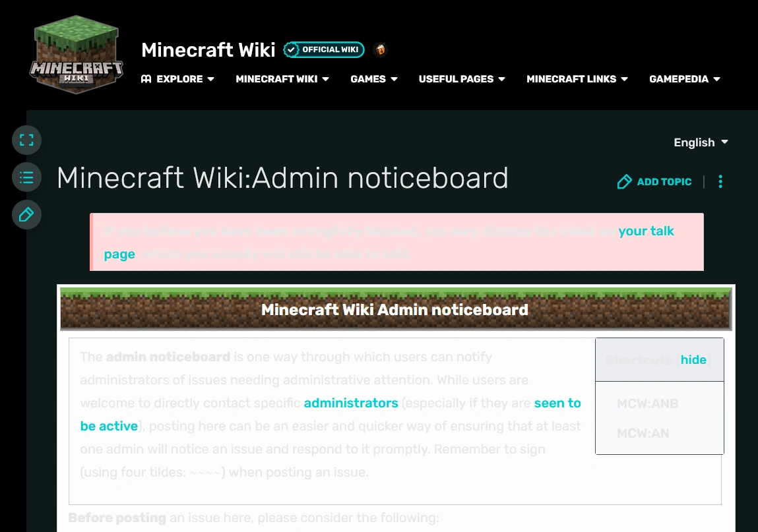758x532 pixels.
Task: Expand the Minecraft Wiki navigation menu
Action: coord(282,78)
